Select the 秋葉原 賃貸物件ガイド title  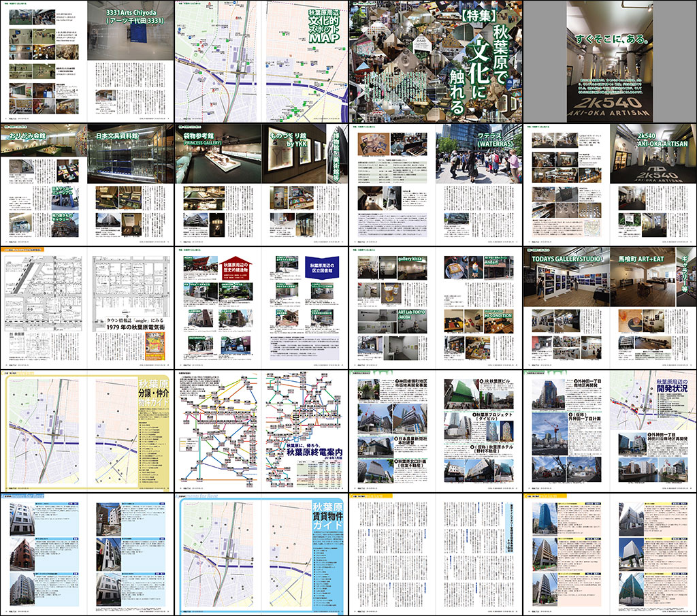coord(328,515)
